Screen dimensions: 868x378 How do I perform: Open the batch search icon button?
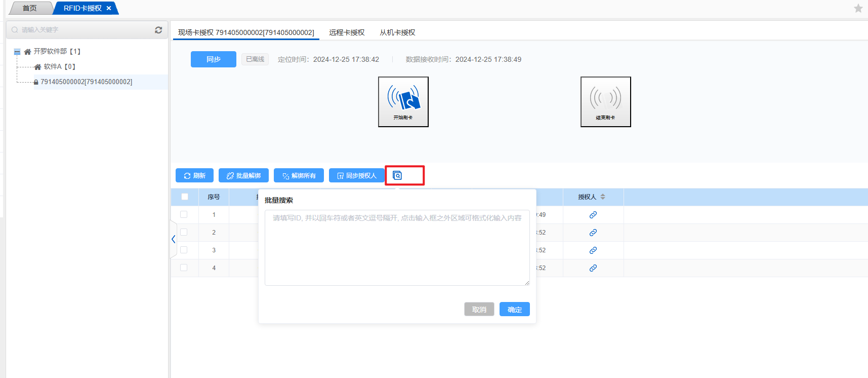(397, 175)
